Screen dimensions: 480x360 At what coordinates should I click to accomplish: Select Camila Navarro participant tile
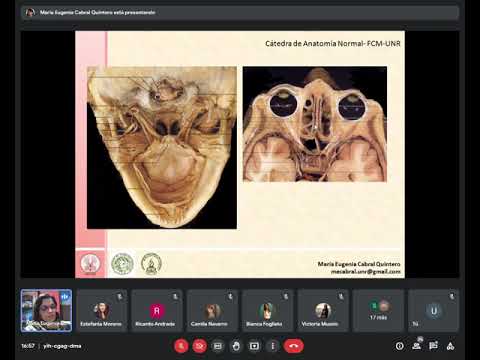click(212, 310)
